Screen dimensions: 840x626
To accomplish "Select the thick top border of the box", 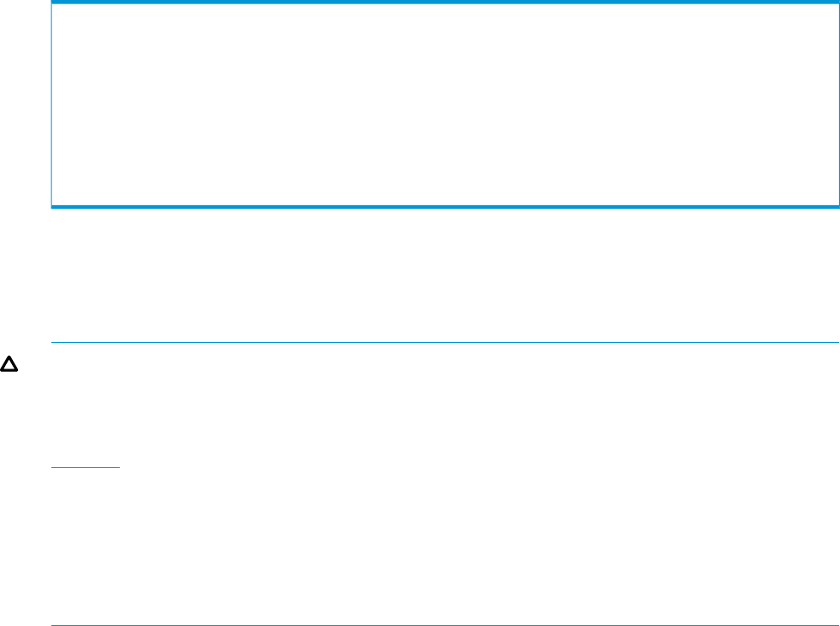I will [x=445, y=3].
